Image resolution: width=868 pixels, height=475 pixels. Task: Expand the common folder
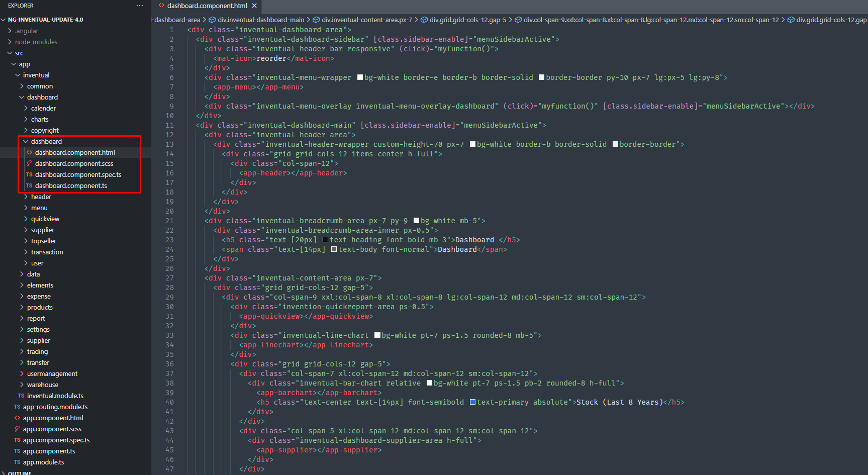tap(22, 86)
